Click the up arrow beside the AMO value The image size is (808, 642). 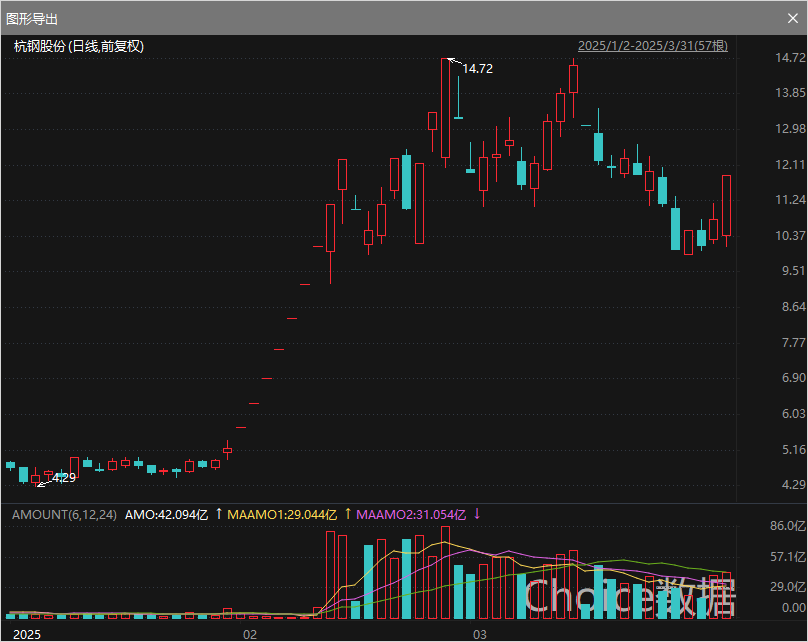click(x=219, y=514)
